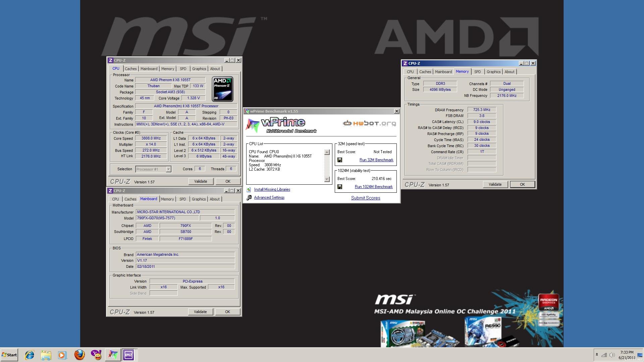This screenshot has width=644, height=362.
Task: Click the wPrime taskbar icon
Action: point(113,355)
